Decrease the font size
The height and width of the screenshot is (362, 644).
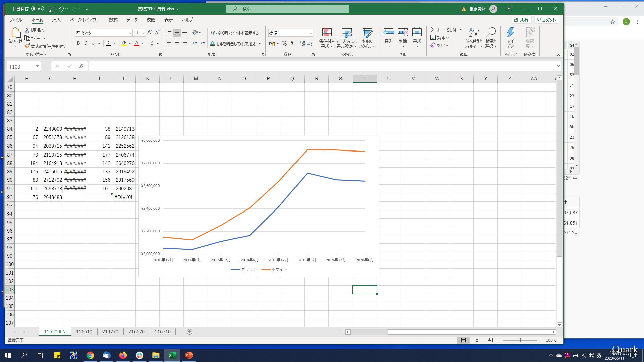tap(157, 33)
